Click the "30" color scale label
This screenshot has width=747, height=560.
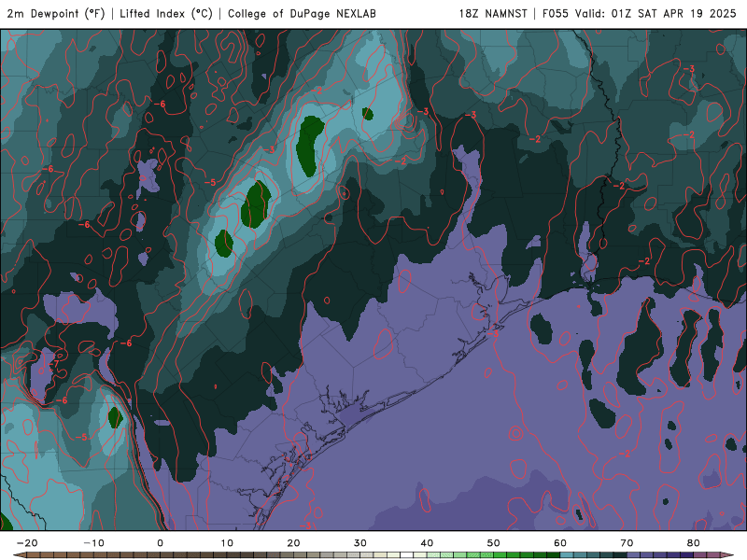pos(360,543)
